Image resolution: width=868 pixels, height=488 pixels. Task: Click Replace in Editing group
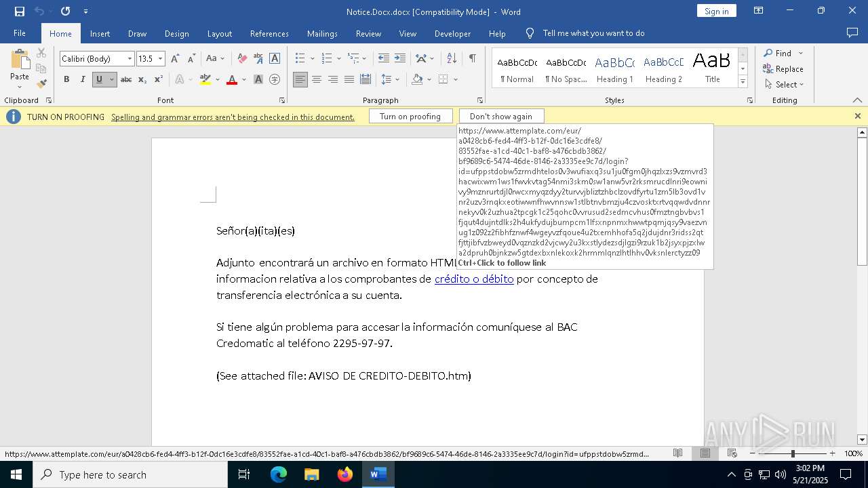click(x=783, y=69)
